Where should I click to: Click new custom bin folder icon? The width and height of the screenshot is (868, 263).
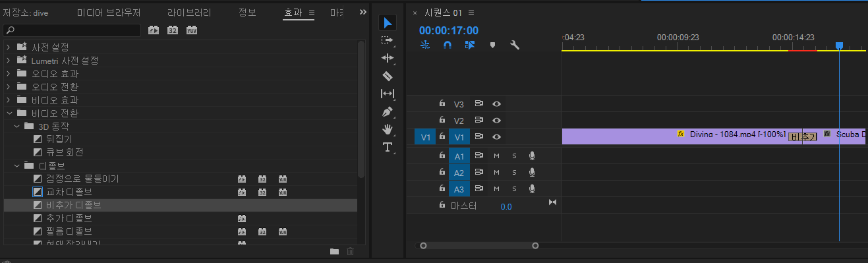(x=334, y=251)
